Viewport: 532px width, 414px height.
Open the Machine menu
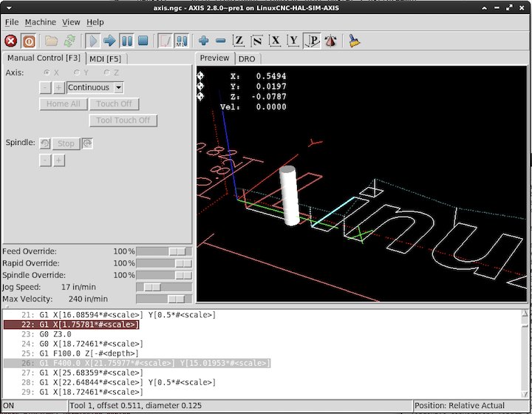pos(40,22)
